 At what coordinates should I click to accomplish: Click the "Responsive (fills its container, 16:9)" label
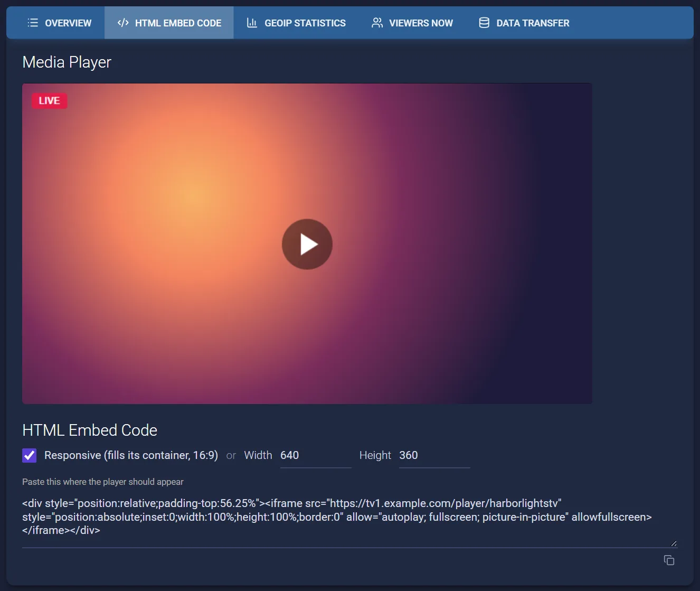click(x=131, y=455)
